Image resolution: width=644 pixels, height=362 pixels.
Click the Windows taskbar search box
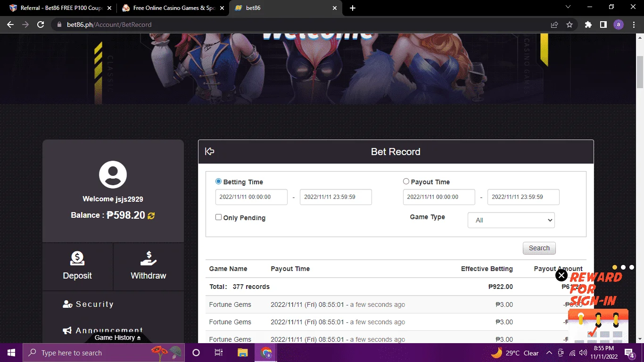click(104, 353)
